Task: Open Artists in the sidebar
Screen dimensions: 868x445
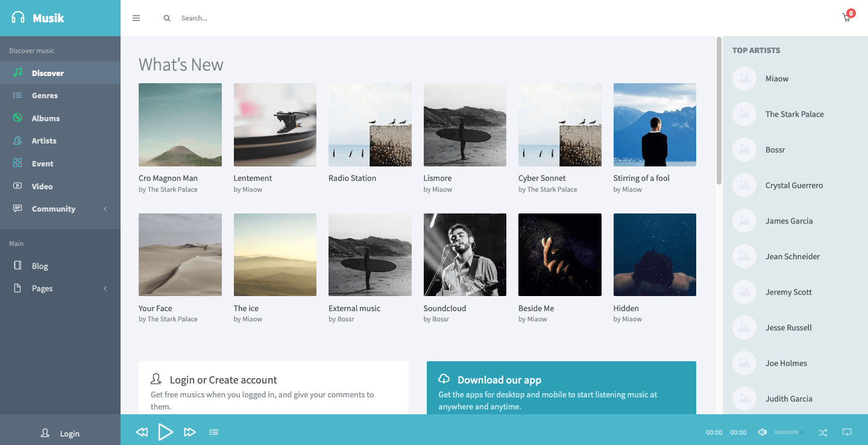Action: point(60,140)
